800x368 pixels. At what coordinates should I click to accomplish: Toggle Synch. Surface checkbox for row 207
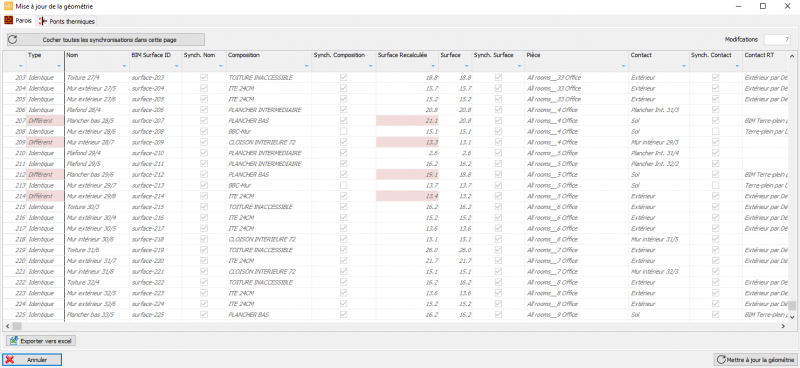pos(498,120)
